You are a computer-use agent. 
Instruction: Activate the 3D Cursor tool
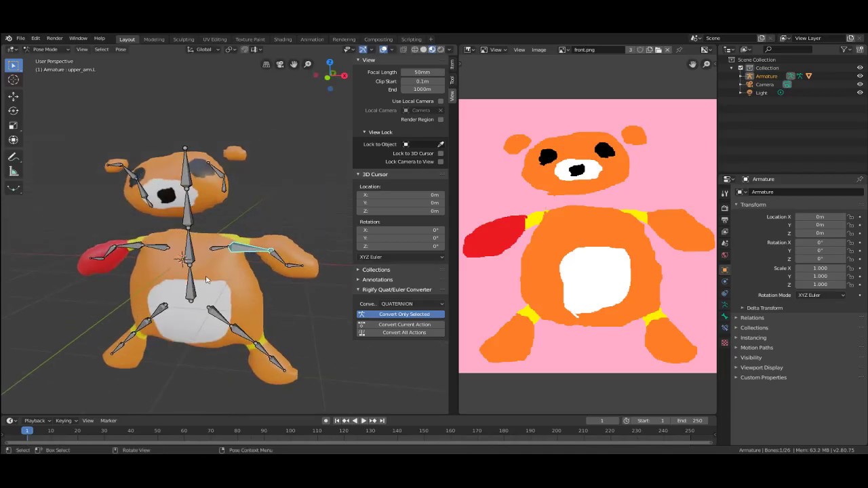(x=13, y=80)
